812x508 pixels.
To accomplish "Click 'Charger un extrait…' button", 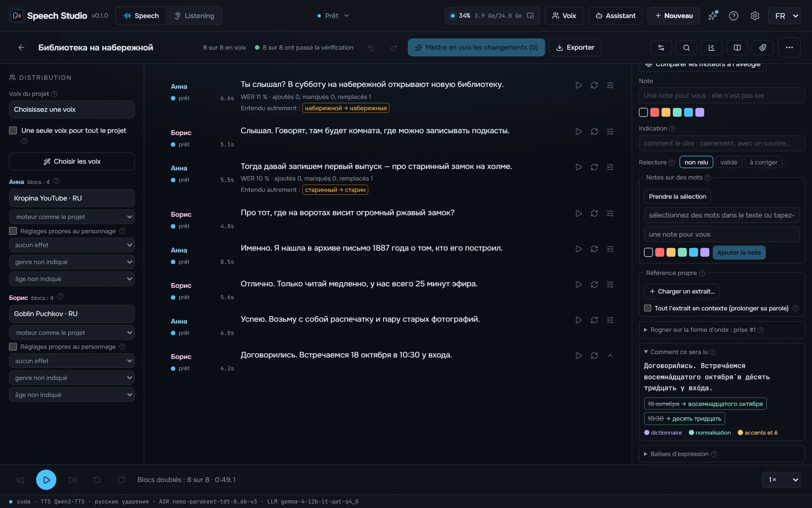I will click(x=682, y=292).
